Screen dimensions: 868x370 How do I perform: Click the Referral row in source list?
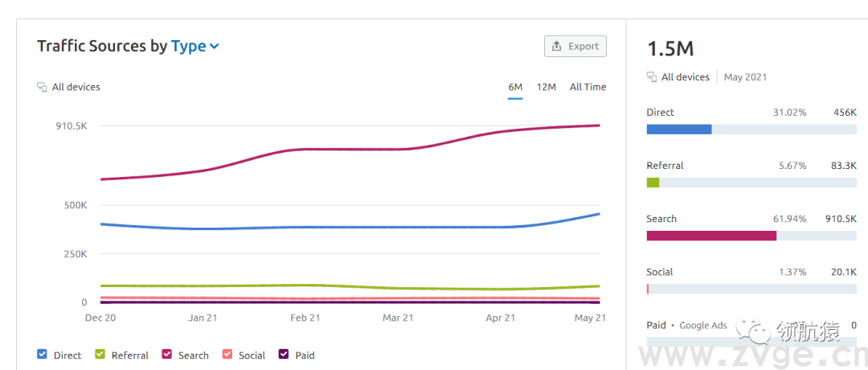665,166
